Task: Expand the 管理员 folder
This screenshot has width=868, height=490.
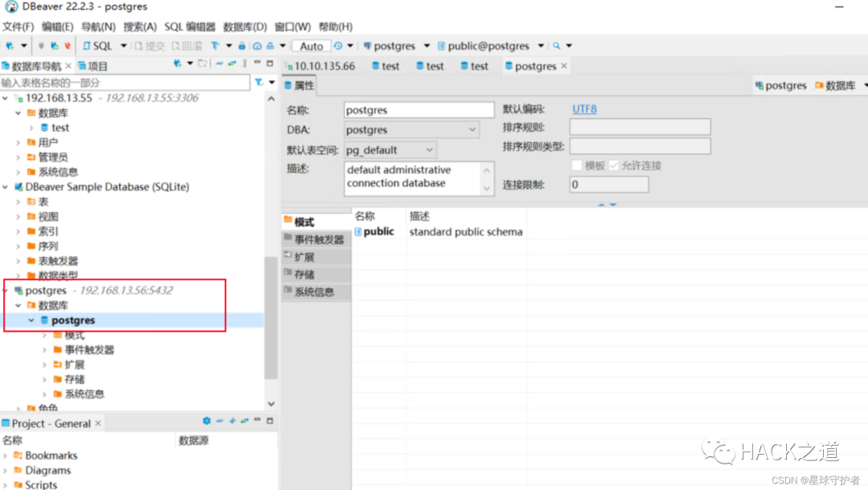Action: pos(18,157)
